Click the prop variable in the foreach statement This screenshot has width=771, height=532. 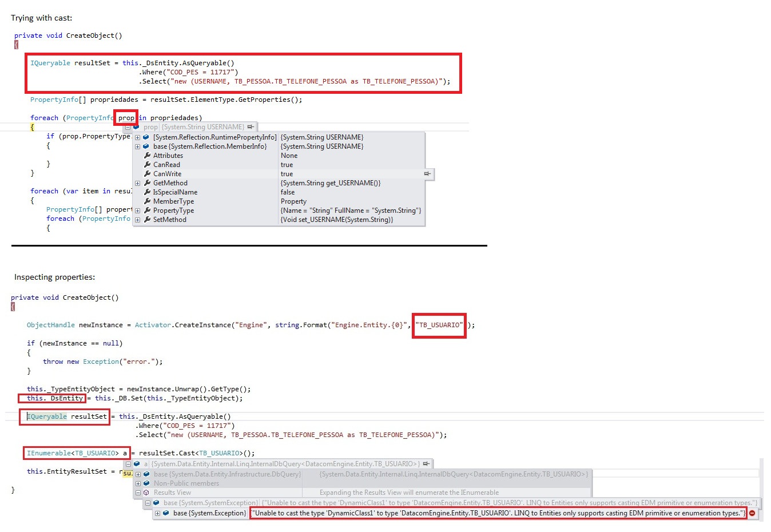(x=126, y=118)
